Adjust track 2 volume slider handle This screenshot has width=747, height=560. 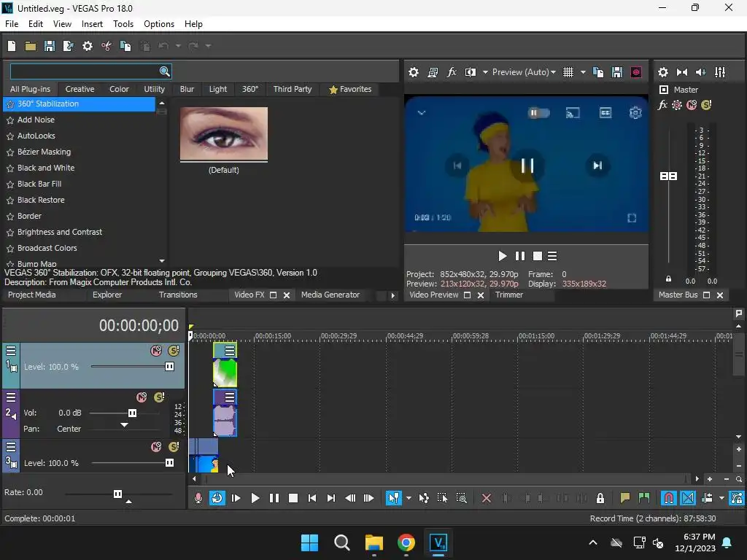point(133,413)
